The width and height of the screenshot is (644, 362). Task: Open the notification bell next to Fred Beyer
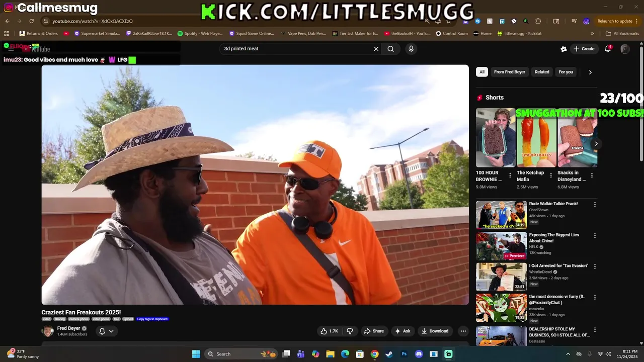point(106,331)
